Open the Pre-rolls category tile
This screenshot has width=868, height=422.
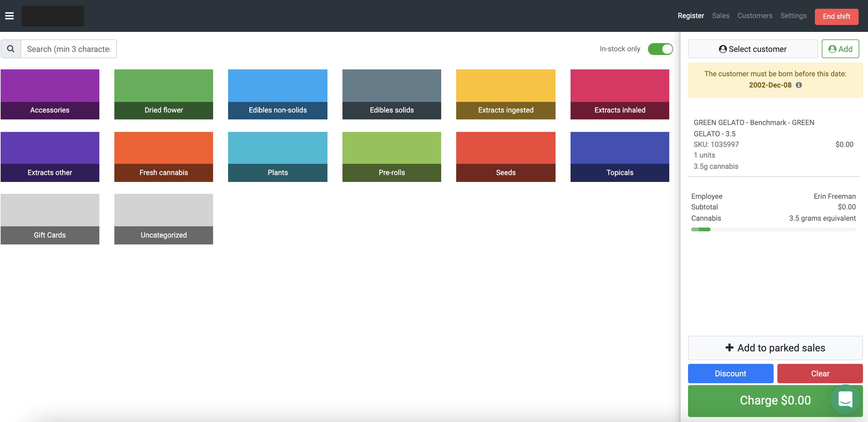pyautogui.click(x=391, y=157)
